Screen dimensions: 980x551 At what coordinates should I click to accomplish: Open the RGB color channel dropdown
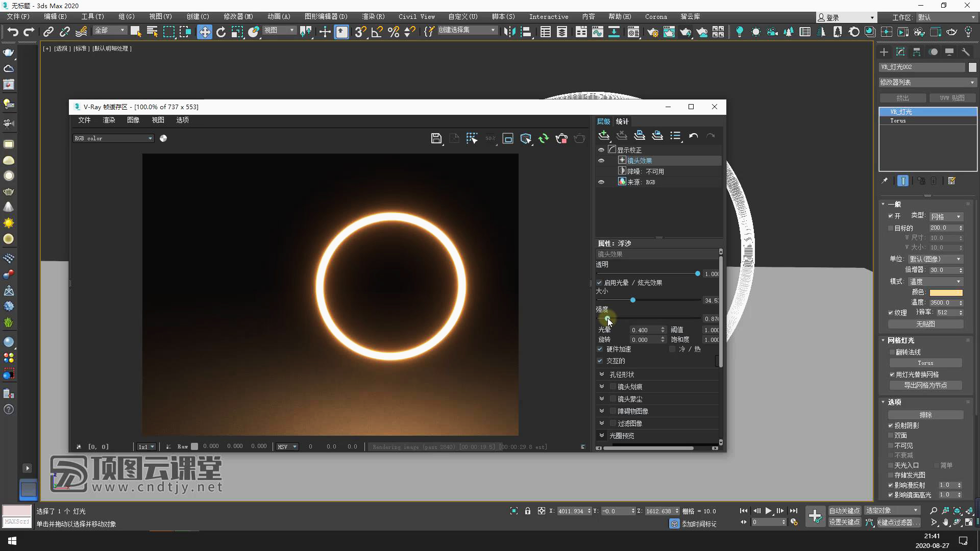113,138
